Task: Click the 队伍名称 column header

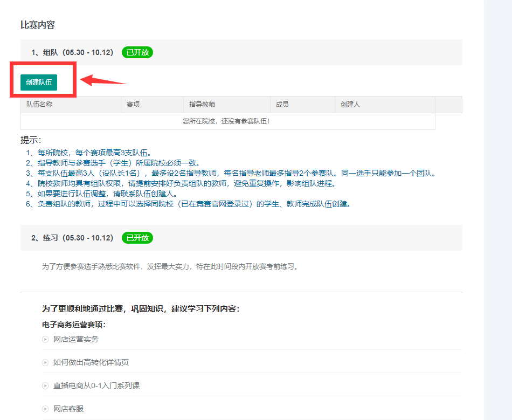Action: point(71,105)
